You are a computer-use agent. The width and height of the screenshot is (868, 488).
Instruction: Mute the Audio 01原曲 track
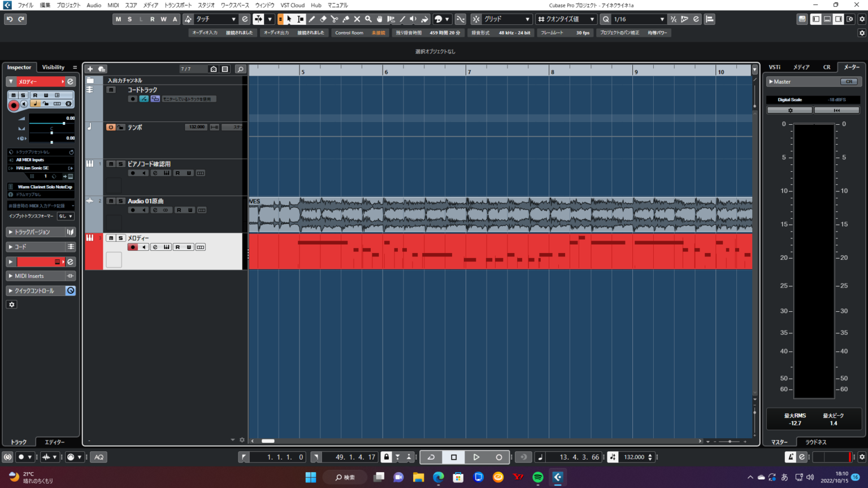click(111, 201)
